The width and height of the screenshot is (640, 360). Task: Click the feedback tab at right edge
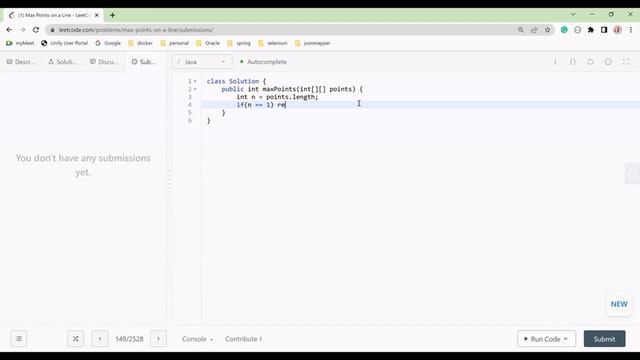point(633,173)
